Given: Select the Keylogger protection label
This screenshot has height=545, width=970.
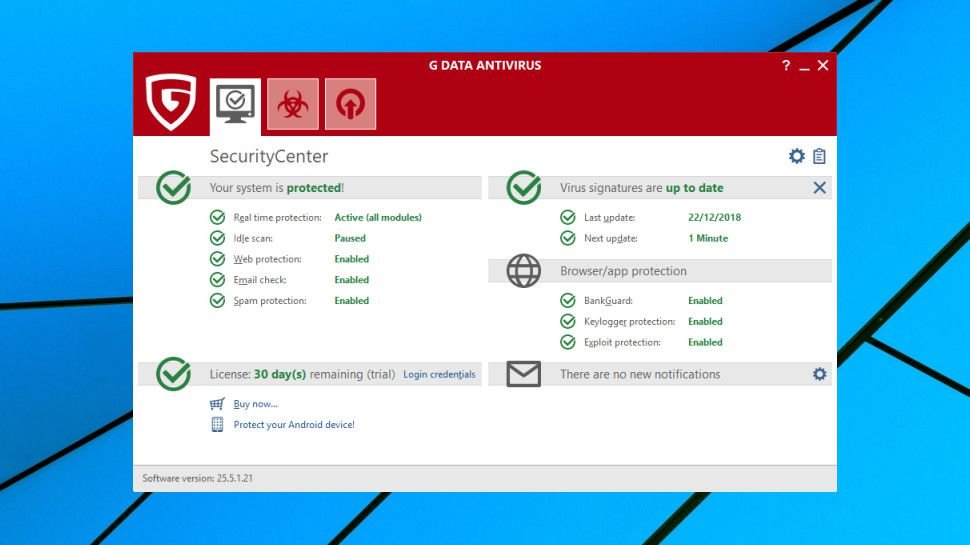Looking at the screenshot, I should pyautogui.click(x=630, y=322).
